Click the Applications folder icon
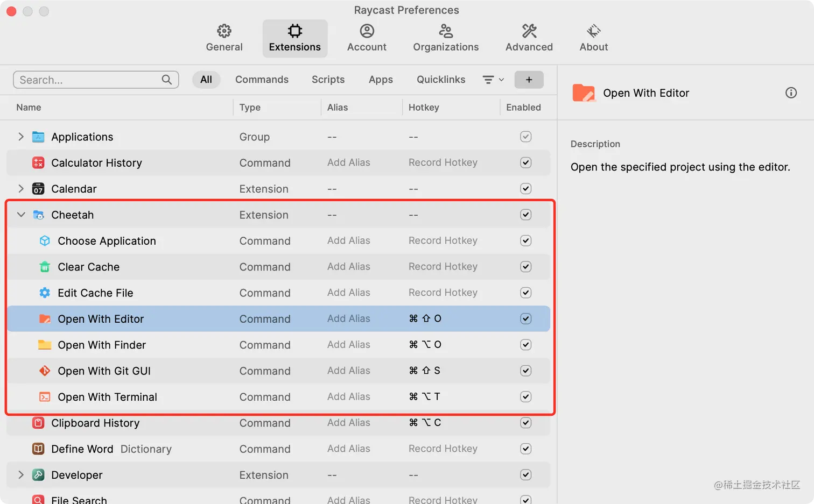The height and width of the screenshot is (504, 814). (x=38, y=137)
